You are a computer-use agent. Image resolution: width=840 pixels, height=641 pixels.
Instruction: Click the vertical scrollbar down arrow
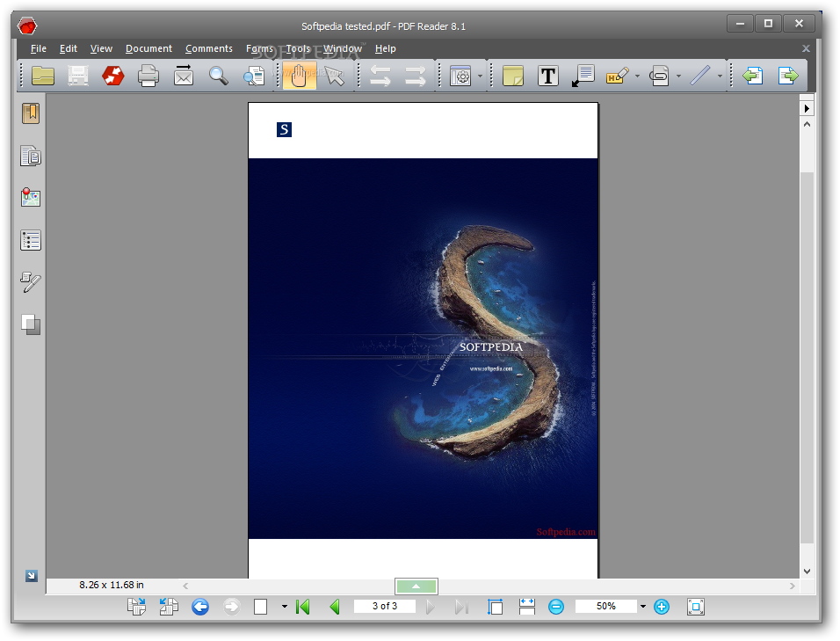[x=807, y=572]
